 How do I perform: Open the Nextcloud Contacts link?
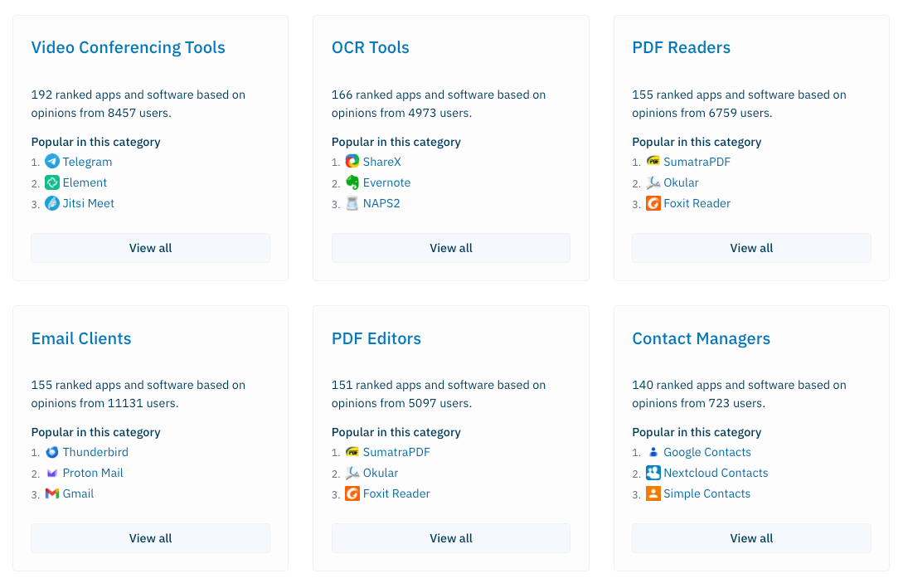[716, 473]
